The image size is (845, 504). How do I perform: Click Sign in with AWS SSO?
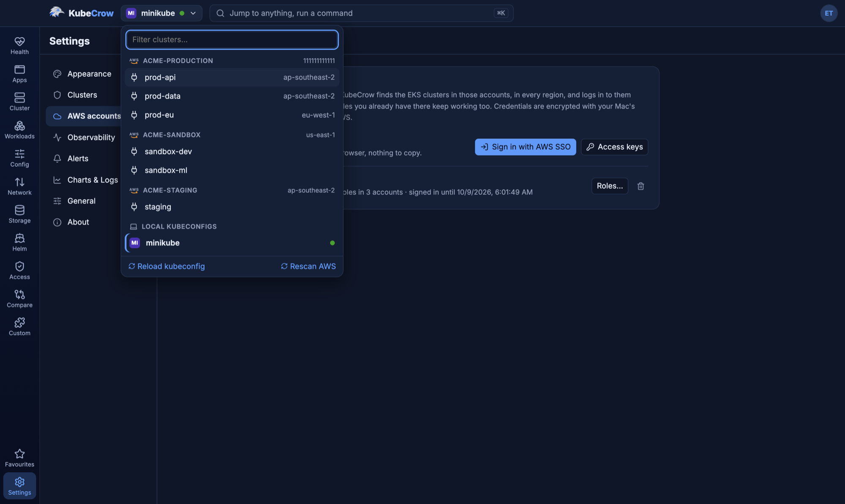(x=525, y=147)
